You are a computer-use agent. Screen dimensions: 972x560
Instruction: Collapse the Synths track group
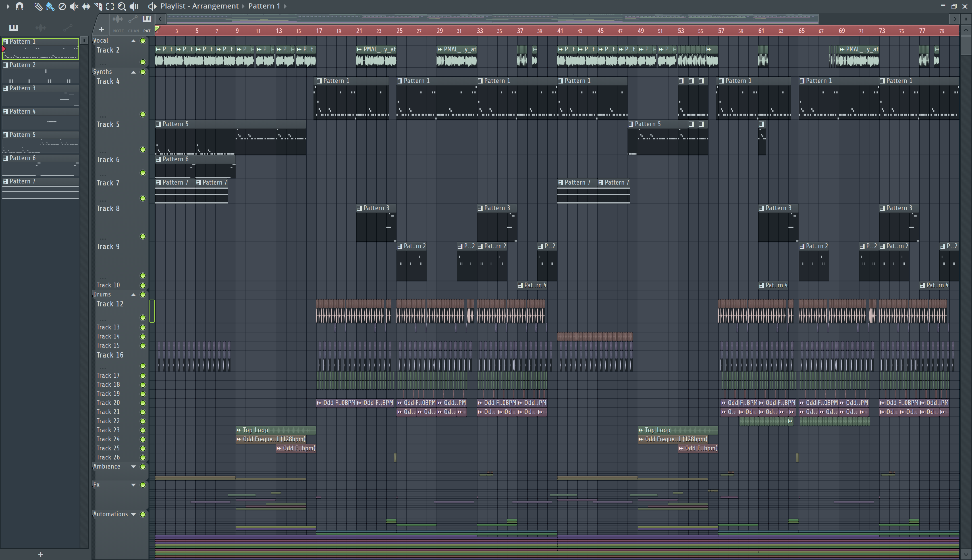(x=134, y=72)
